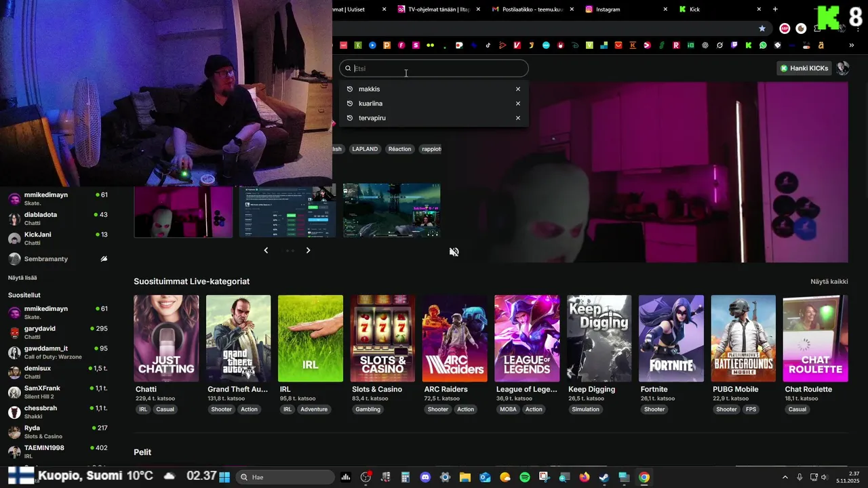The width and height of the screenshot is (868, 488).
Task: Click the MOBA tag under League of Legends
Action: click(x=508, y=409)
